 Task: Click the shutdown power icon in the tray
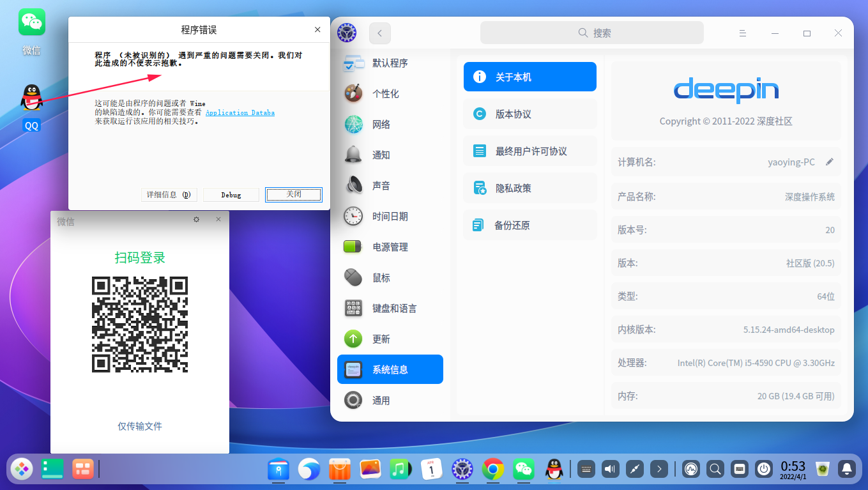[x=764, y=468]
